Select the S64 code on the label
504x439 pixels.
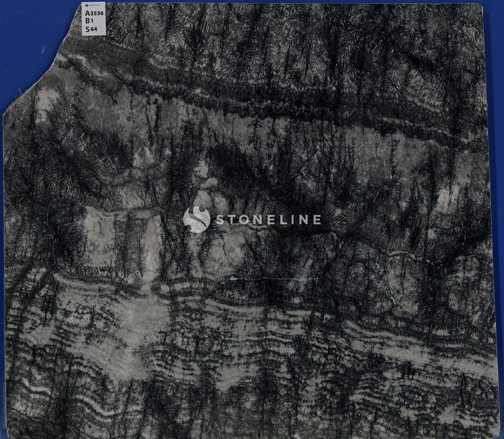[91, 29]
